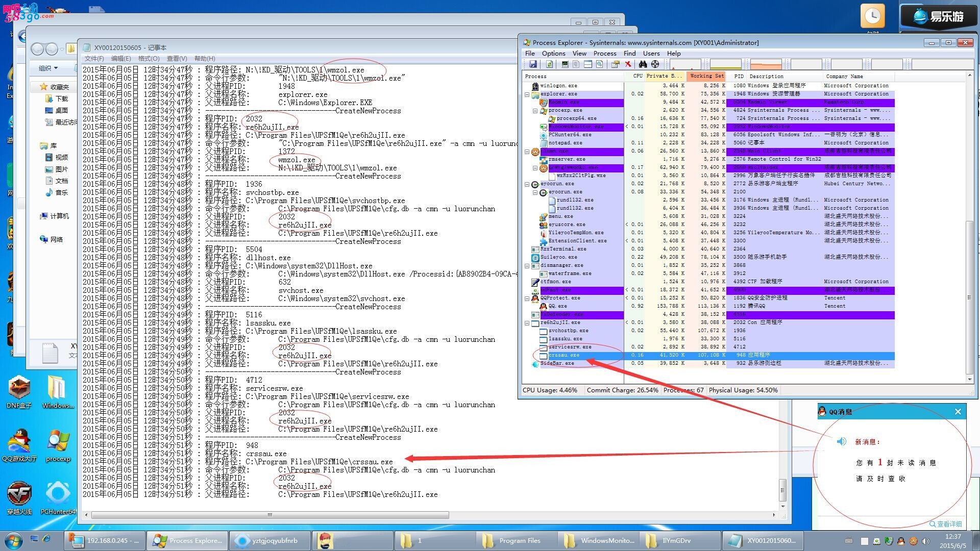Select the winlogon.exe process row
Image resolution: width=980 pixels, height=551 pixels.
[x=708, y=86]
